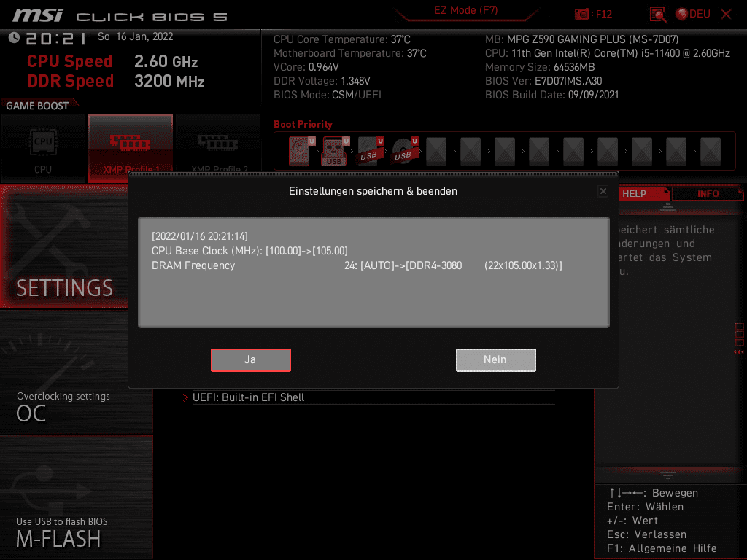Click the MSI logo
Screen dimensions: 747x560
pos(38,15)
